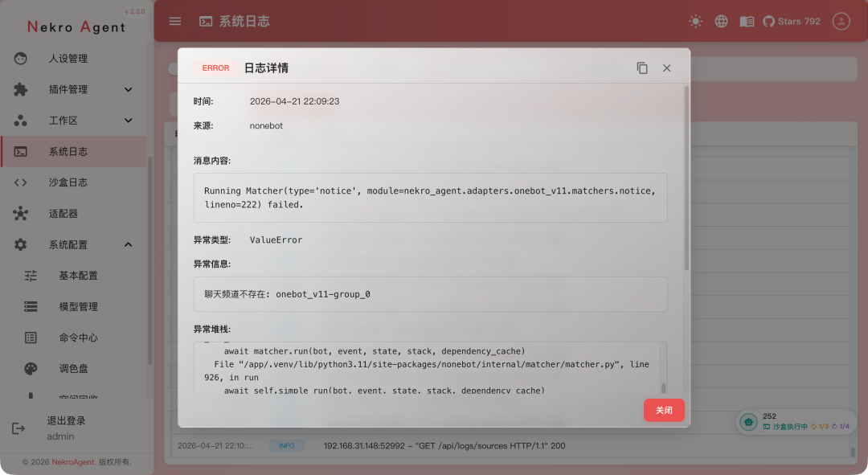Image resolution: width=868 pixels, height=475 pixels.
Task: Click the 1/4 counter in status widget
Action: (x=841, y=426)
